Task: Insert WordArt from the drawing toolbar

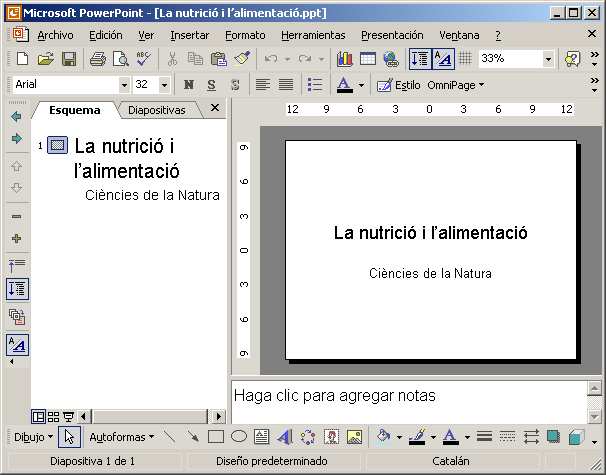Action: (284, 437)
